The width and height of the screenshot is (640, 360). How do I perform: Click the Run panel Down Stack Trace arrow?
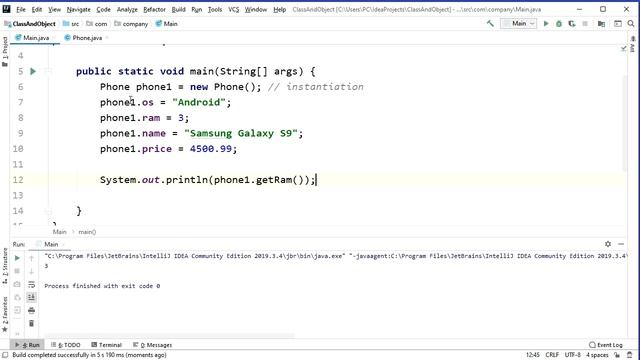pyautogui.click(x=31, y=271)
